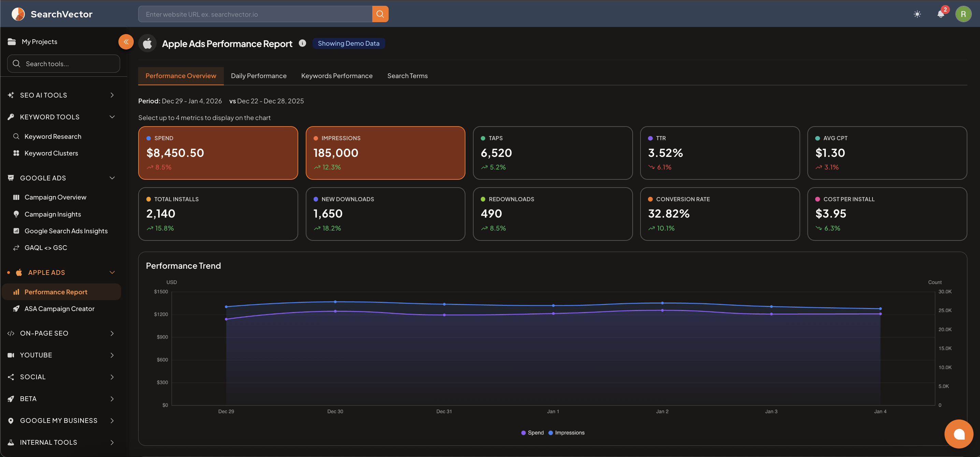Open the notifications bell

coord(940,14)
